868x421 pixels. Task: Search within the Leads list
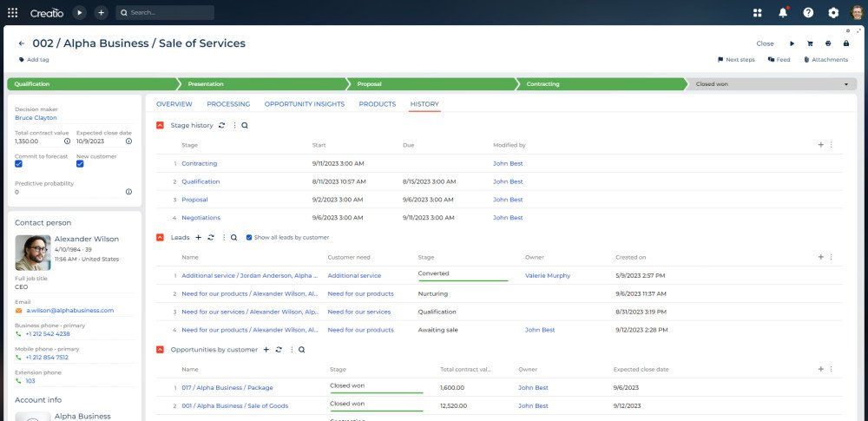(234, 237)
